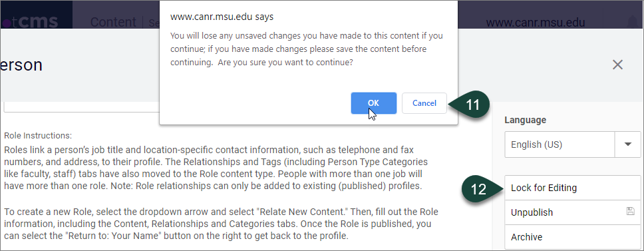Click the input field above Role Instructions
644x251 pixels.
pos(82,107)
